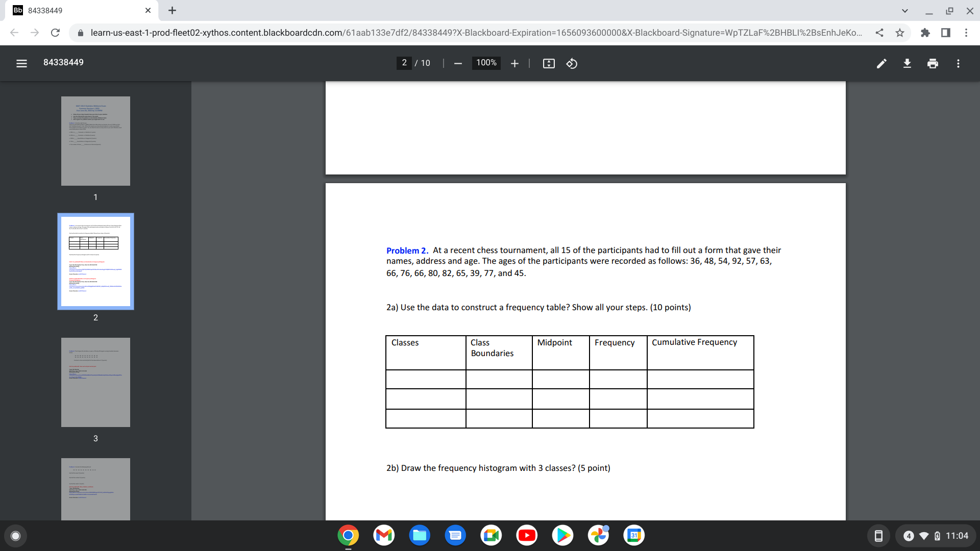The height and width of the screenshot is (551, 980).
Task: Print the PDF document
Action: click(x=933, y=63)
